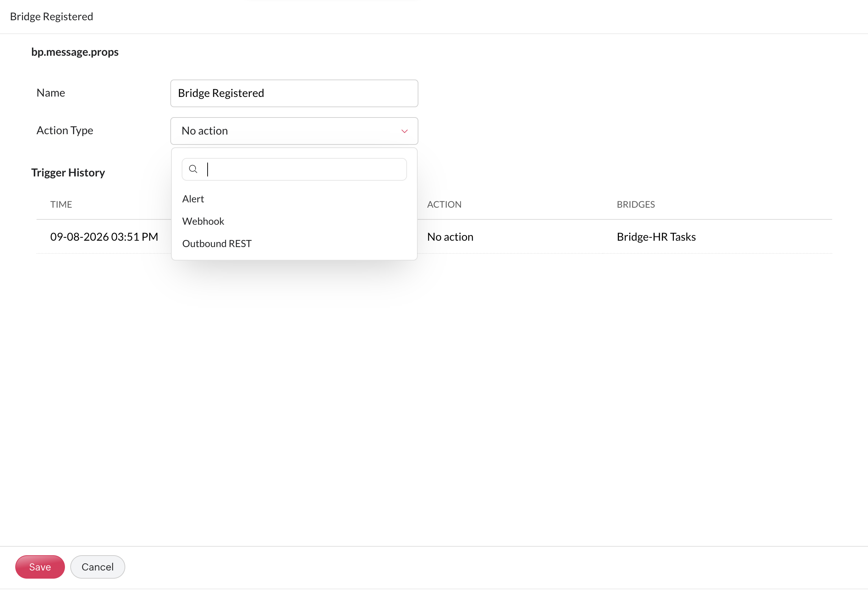Screen dimensions: 868x590
Task: Click the TIME column header
Action: pos(61,204)
